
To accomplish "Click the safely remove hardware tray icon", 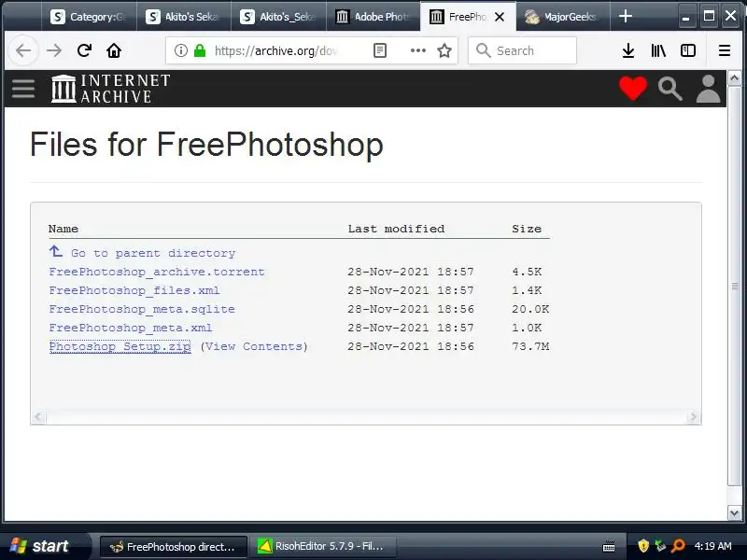I will click(660, 546).
